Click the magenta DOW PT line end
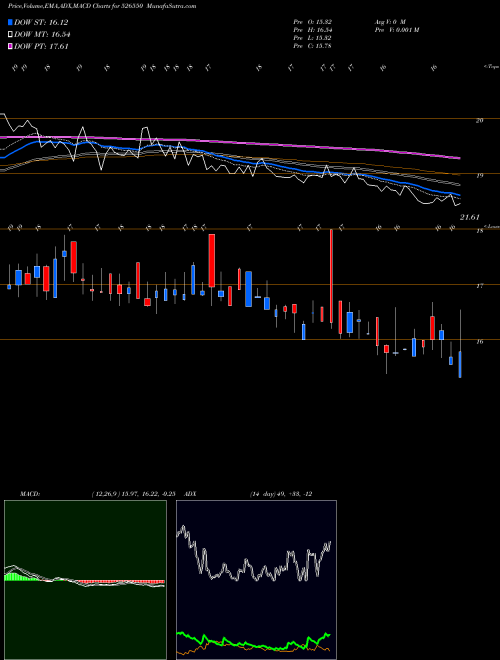 click(458, 158)
